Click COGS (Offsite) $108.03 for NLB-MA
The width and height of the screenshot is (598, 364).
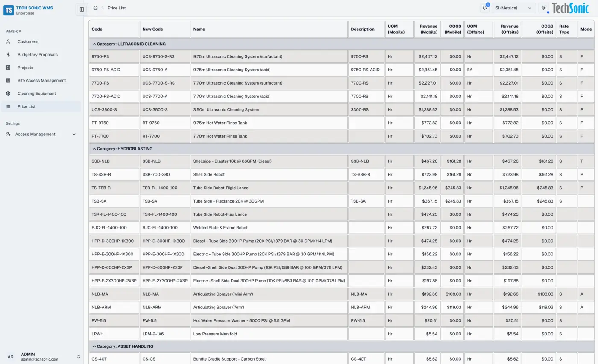coord(539,294)
